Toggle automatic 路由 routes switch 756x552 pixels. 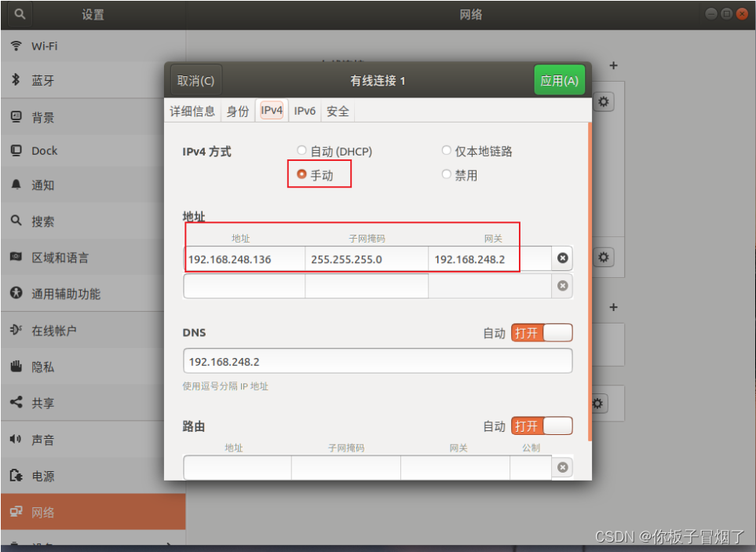point(542,426)
